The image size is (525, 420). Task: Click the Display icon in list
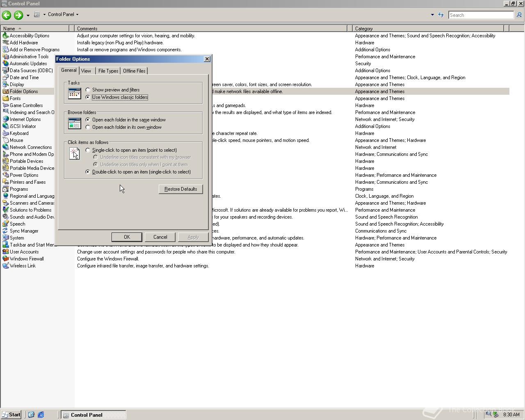(5, 84)
